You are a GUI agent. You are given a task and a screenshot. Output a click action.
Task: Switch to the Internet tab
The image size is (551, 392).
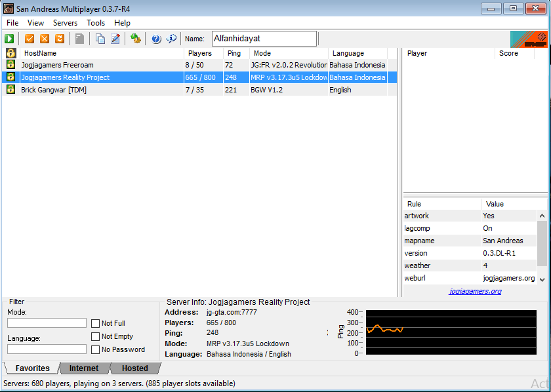point(84,368)
